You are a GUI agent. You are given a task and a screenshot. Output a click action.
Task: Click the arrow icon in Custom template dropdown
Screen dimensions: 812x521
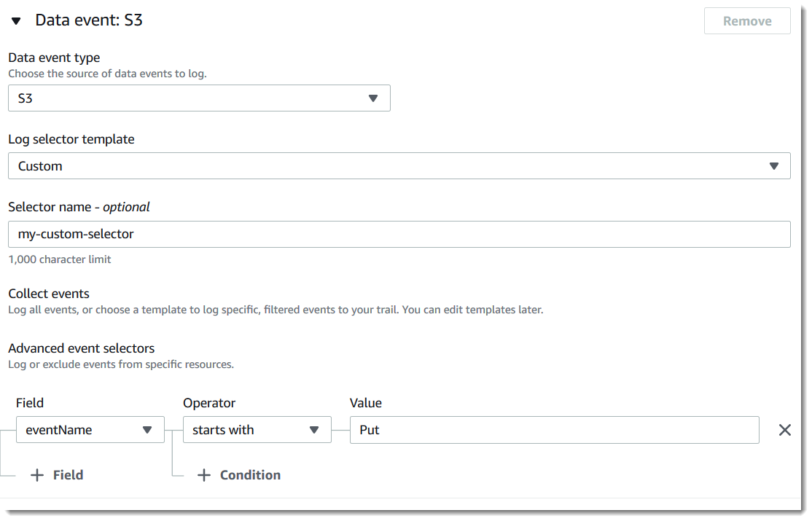(774, 166)
